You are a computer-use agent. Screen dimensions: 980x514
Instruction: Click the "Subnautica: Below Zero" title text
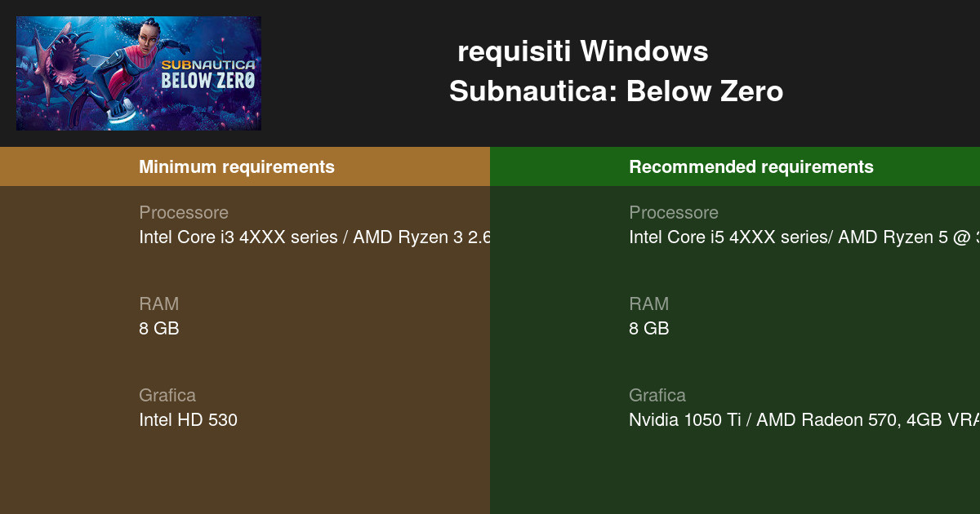(x=616, y=91)
